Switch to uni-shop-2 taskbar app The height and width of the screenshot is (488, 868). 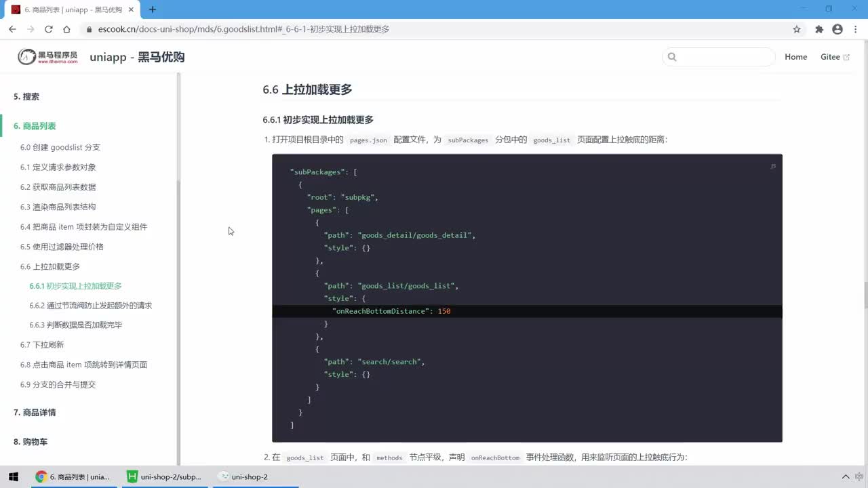click(x=243, y=476)
